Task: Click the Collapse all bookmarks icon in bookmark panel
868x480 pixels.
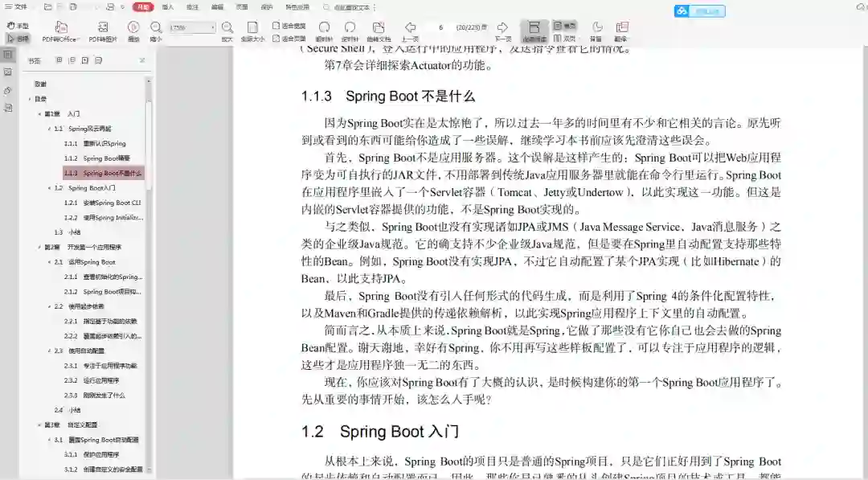Action: (72, 60)
